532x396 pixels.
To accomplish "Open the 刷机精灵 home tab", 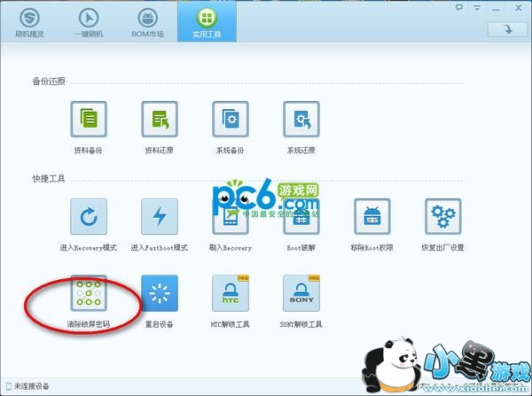I will pos(29,21).
